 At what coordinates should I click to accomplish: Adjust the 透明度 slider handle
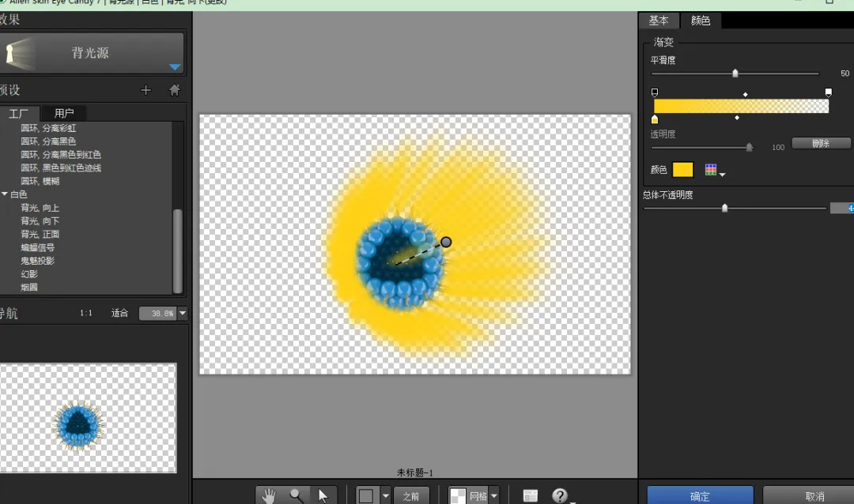pyautogui.click(x=750, y=147)
